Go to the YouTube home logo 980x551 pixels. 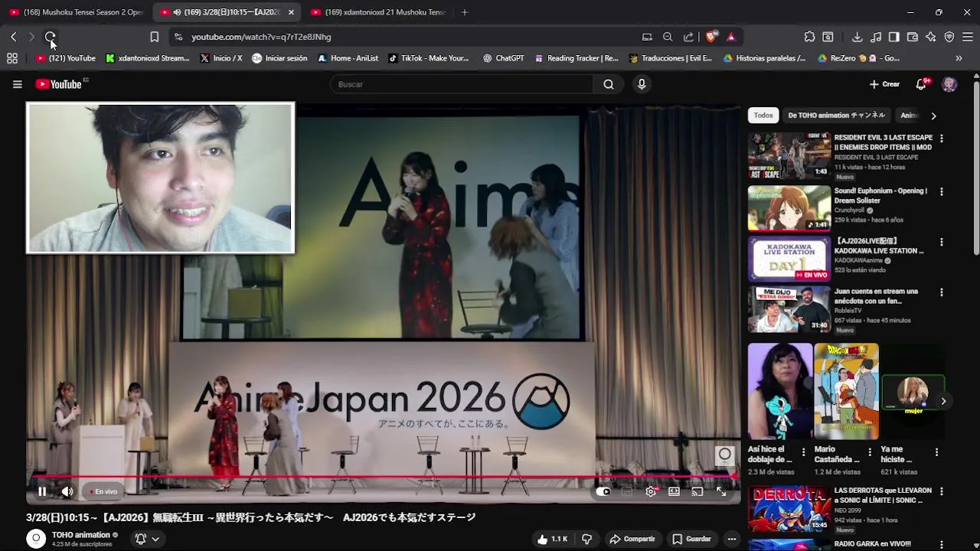coord(58,84)
